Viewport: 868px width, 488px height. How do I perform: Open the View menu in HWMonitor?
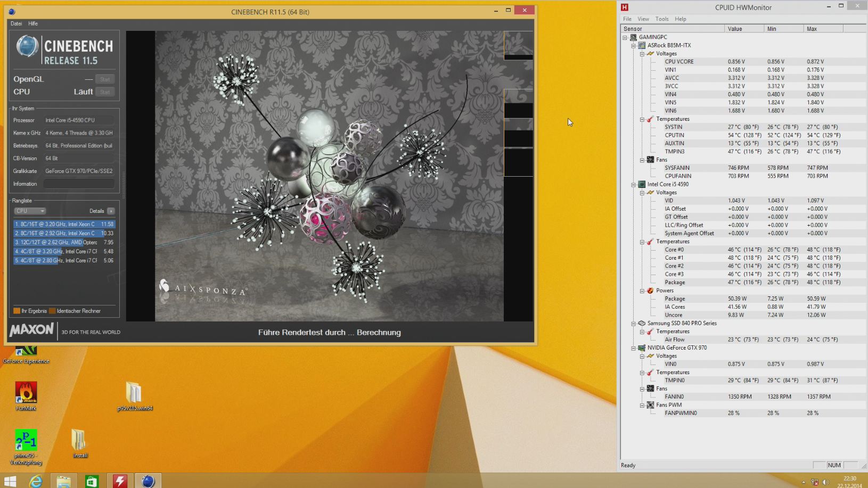(643, 19)
